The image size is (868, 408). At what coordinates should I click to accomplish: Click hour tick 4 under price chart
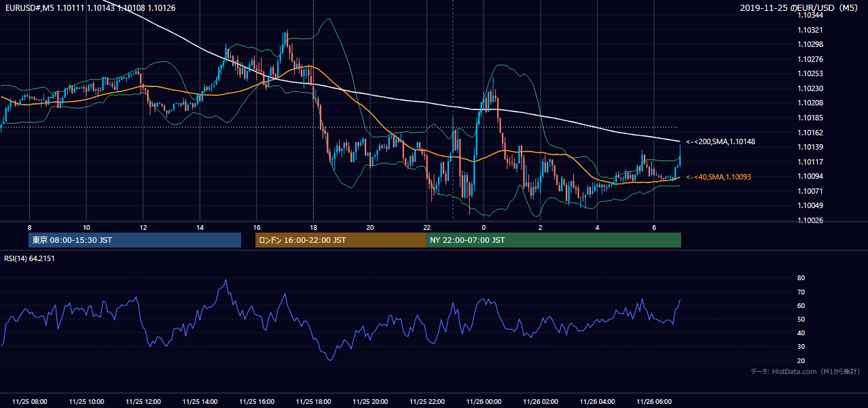[597, 228]
